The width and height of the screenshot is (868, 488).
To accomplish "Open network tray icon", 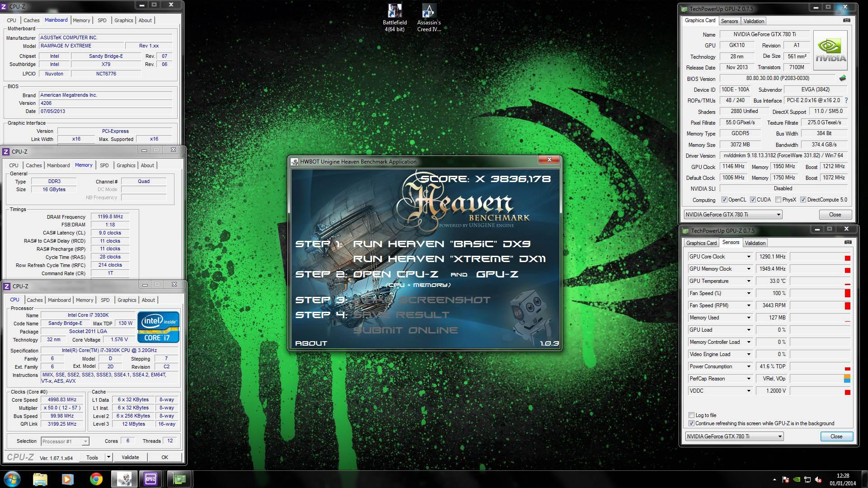I will pyautogui.click(x=807, y=479).
